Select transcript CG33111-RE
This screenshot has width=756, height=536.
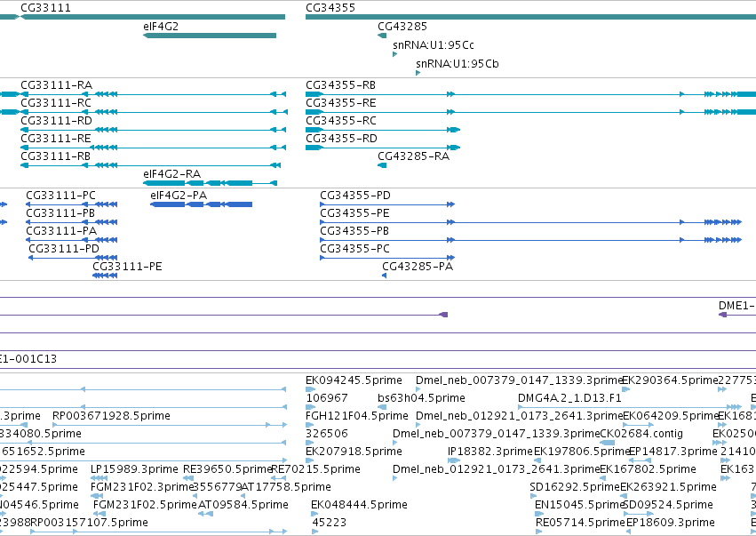pyautogui.click(x=56, y=139)
